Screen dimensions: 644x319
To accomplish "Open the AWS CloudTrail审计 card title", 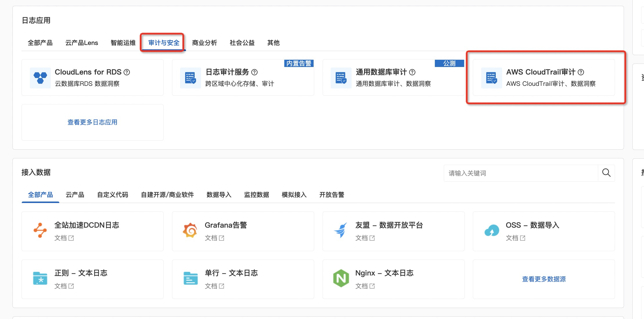I will click(541, 72).
